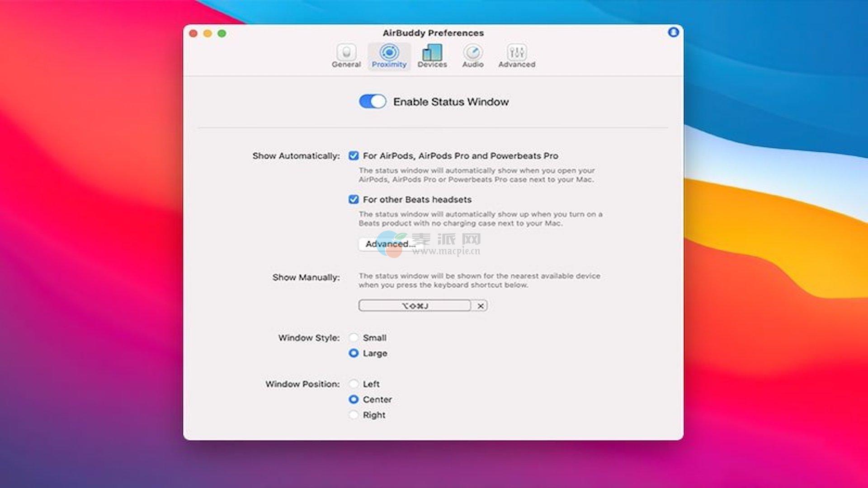Image resolution: width=868 pixels, height=488 pixels.
Task: Click the green zoom window button
Action: click(x=222, y=33)
